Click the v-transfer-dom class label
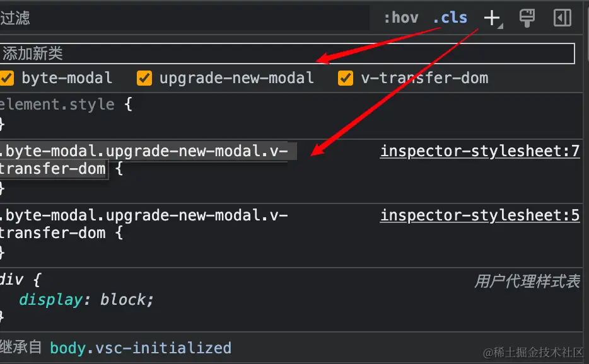 [x=424, y=78]
